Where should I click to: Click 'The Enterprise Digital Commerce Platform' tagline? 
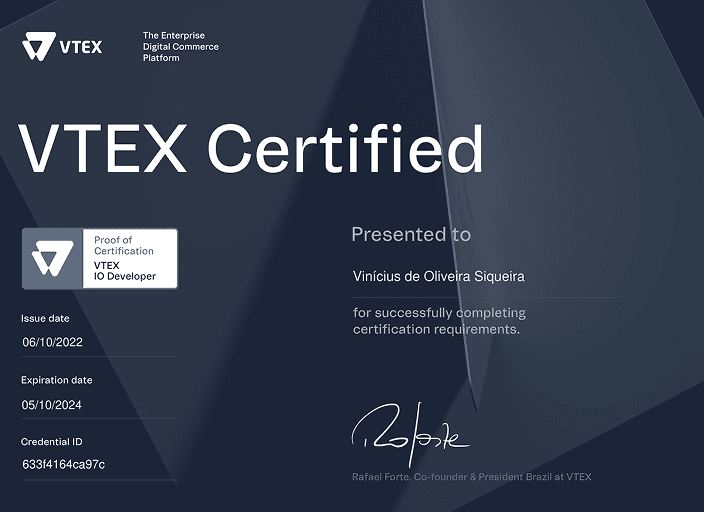click(180, 47)
